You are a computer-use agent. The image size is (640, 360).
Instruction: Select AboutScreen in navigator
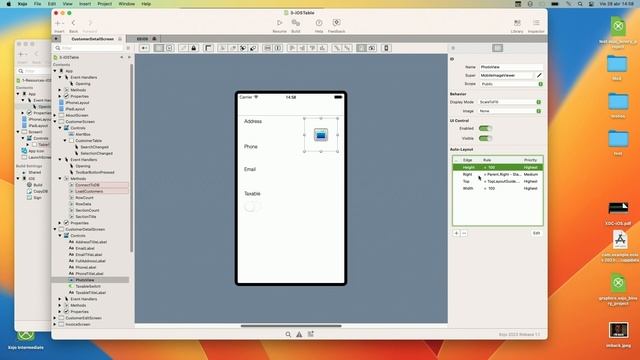pyautogui.click(x=77, y=116)
